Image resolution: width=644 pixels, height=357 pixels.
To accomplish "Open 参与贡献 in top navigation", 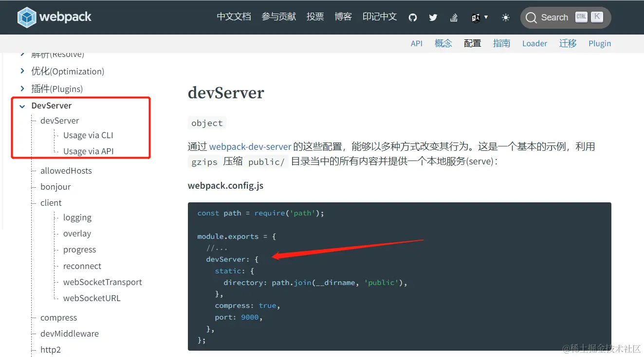I will [279, 17].
